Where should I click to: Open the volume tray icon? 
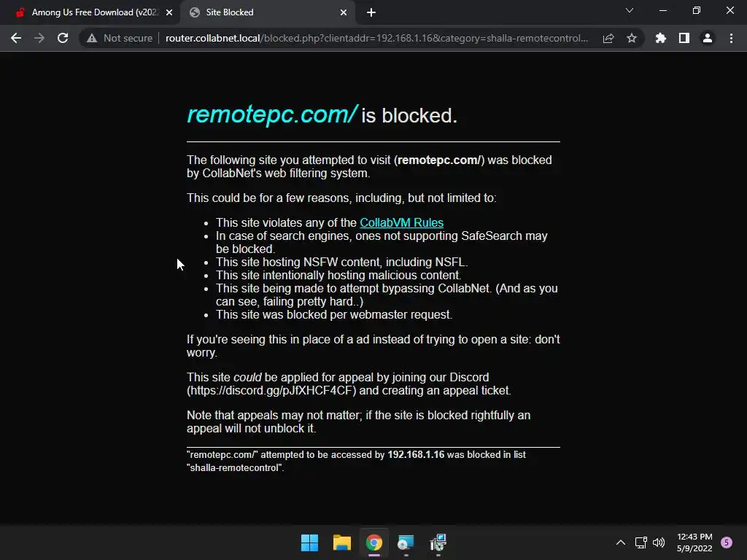click(659, 542)
